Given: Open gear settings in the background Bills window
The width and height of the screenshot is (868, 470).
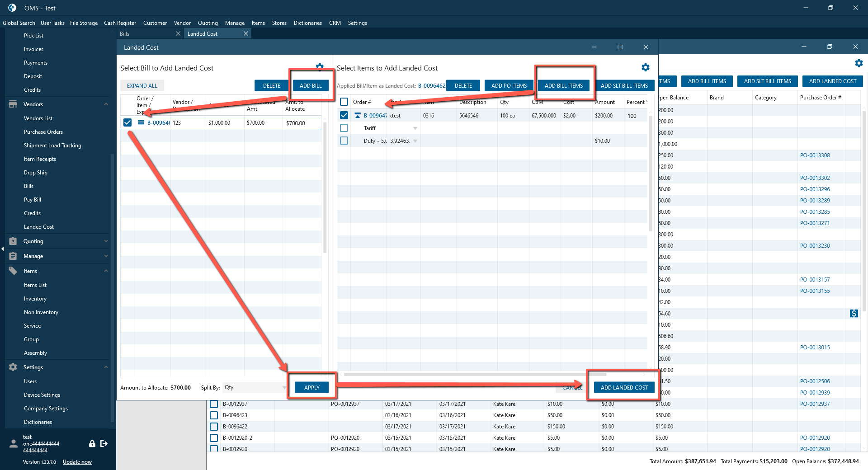Looking at the screenshot, I should [859, 63].
